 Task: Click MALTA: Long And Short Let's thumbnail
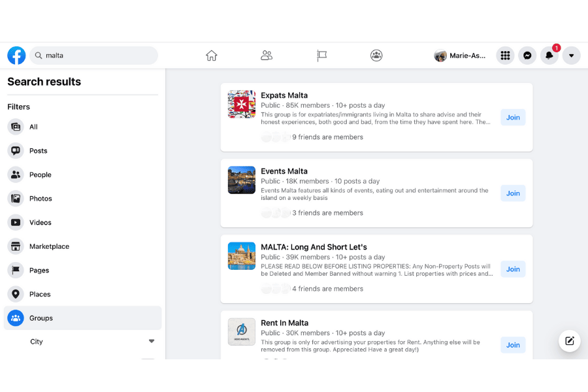pyautogui.click(x=242, y=256)
